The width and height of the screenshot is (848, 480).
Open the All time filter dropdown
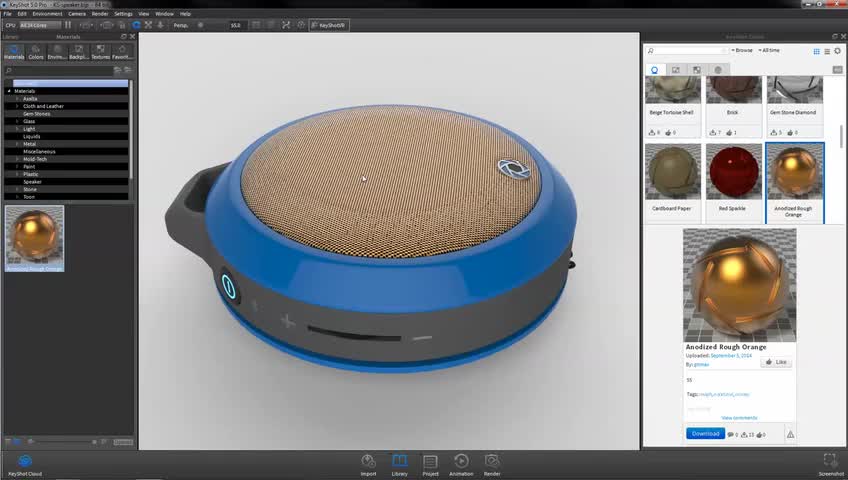[768, 50]
